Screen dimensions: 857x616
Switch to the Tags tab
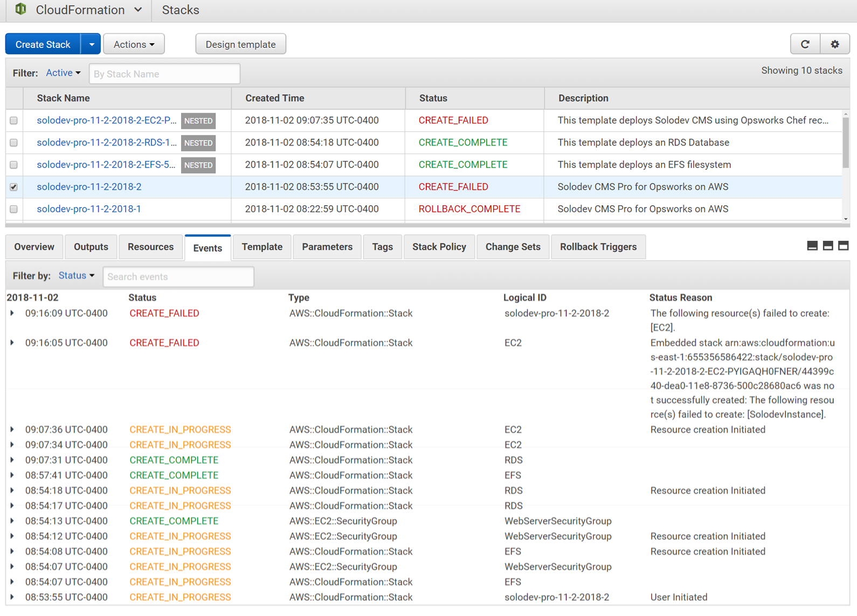point(382,247)
